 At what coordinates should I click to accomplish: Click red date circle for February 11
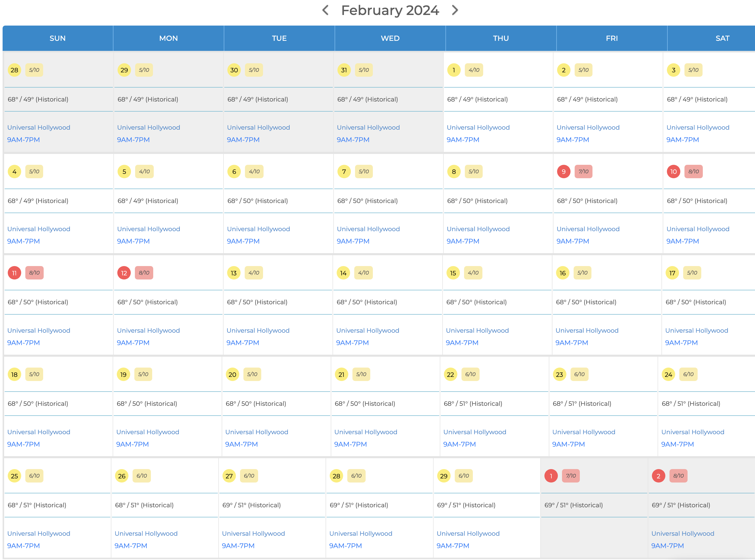[x=14, y=273]
